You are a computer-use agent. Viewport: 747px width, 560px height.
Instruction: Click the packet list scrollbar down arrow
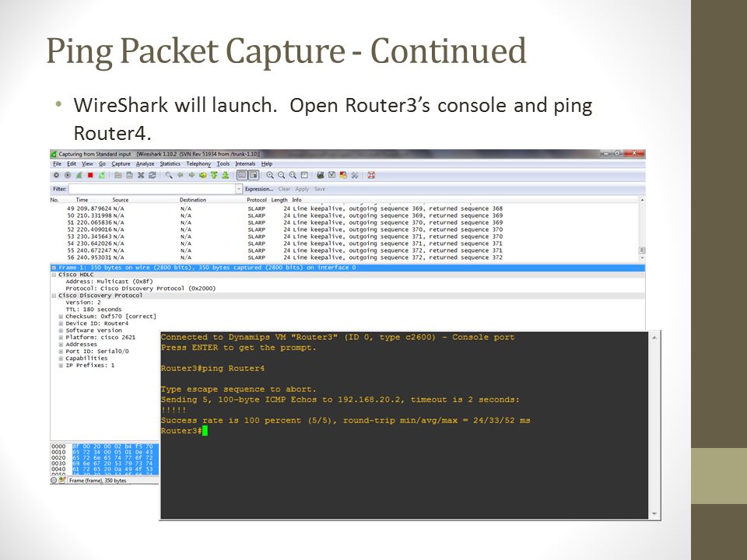click(x=642, y=257)
